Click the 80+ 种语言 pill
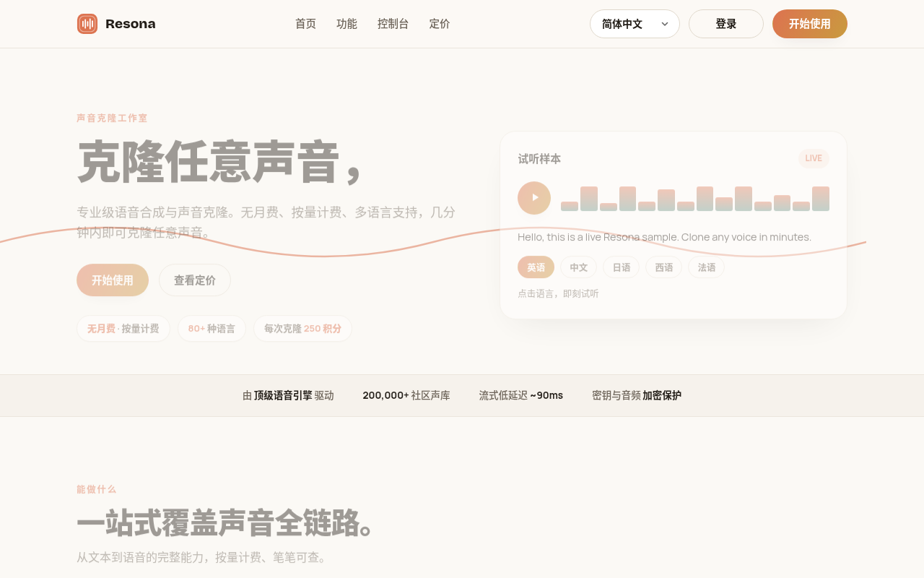924x578 pixels. point(212,329)
